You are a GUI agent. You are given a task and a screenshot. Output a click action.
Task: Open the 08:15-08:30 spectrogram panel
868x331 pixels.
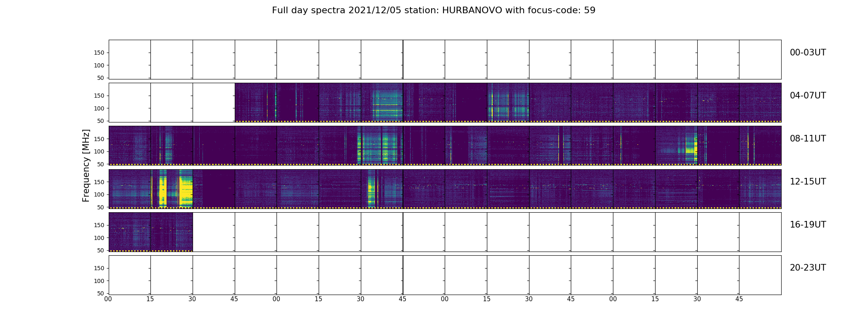(172, 146)
